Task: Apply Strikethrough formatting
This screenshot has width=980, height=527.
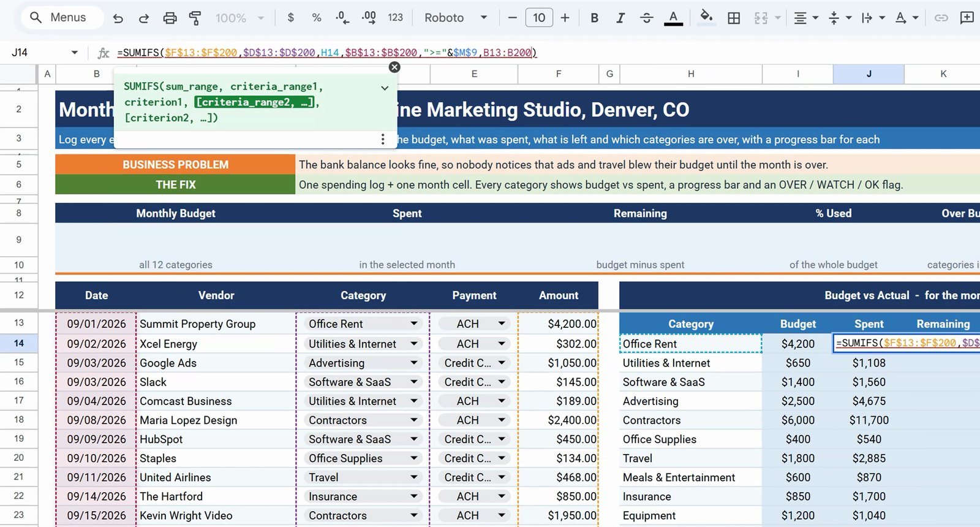Action: [x=646, y=18]
